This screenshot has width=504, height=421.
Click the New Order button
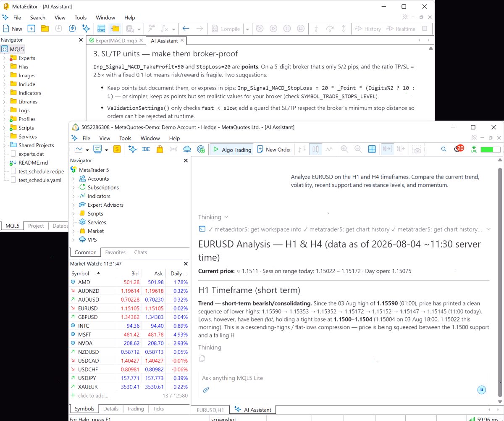274,150
